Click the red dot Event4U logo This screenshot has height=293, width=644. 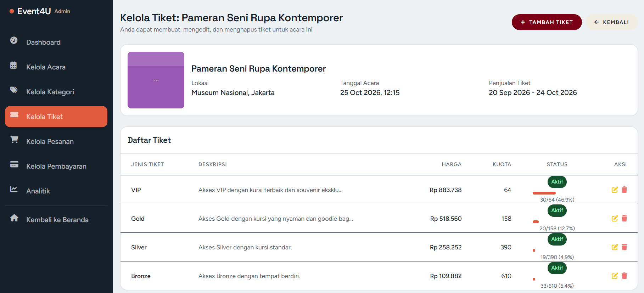(12, 11)
